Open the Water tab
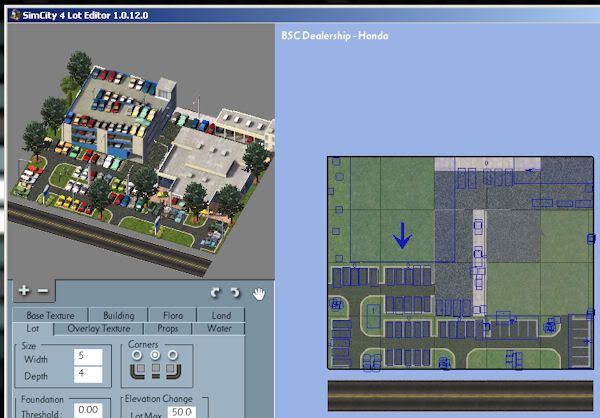The width and height of the screenshot is (600, 418). pos(219,329)
